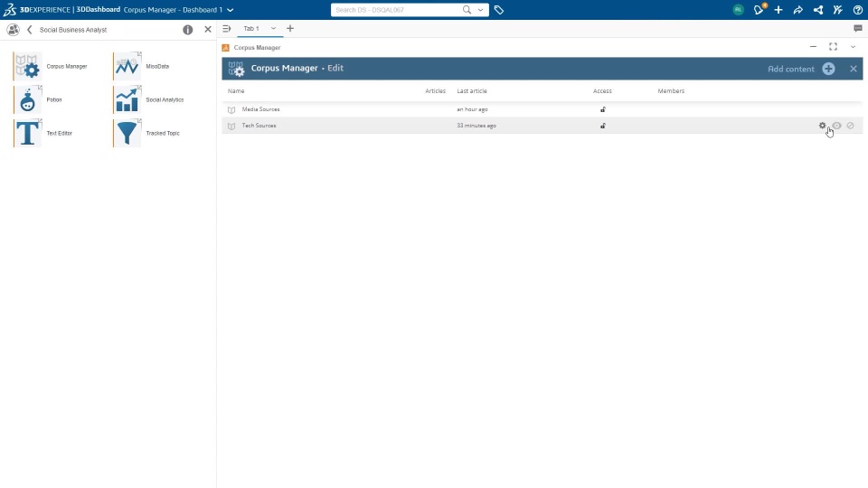
Task: Click '33 minutes ago' last article cell
Action: click(x=476, y=126)
